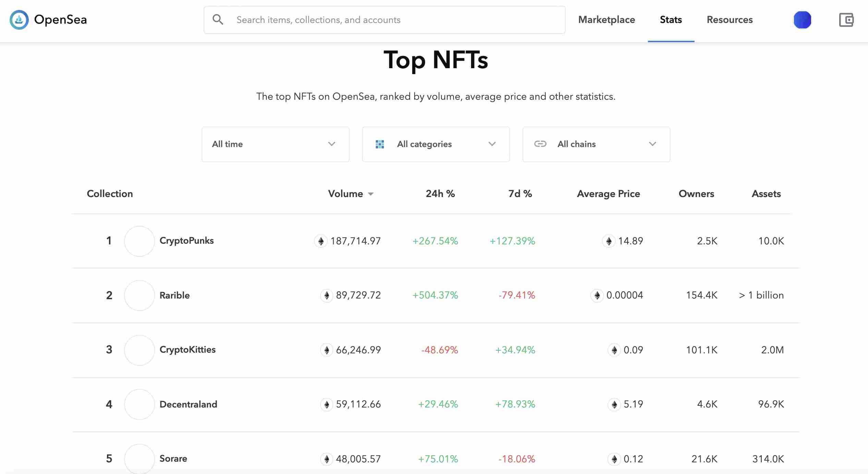Focus the search items and collections field
Image resolution: width=868 pixels, height=474 pixels.
click(384, 20)
